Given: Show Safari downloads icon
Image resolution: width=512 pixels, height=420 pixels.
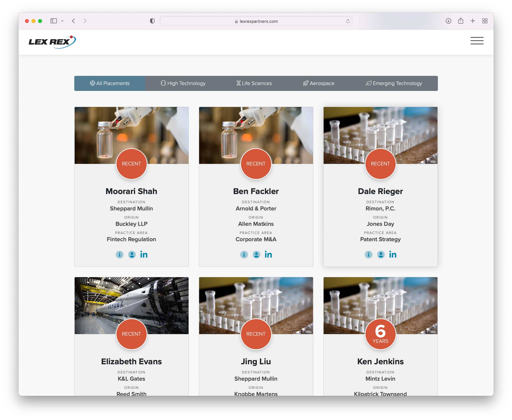Looking at the screenshot, I should (448, 21).
